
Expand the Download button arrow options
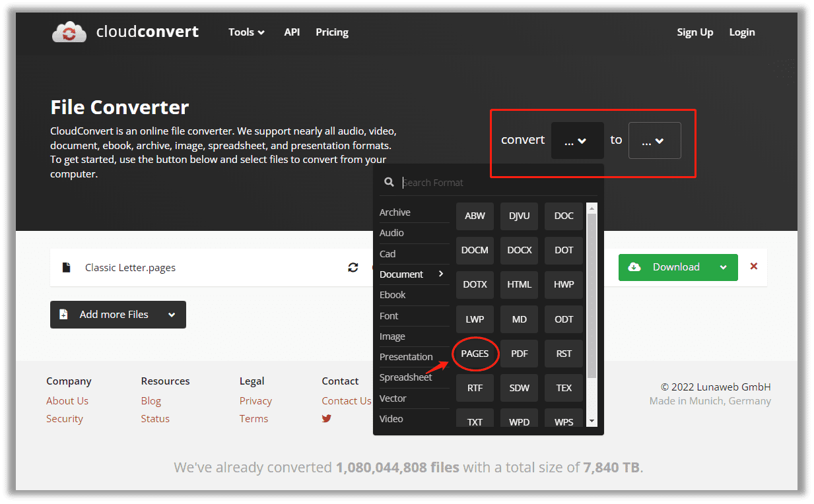(x=724, y=267)
